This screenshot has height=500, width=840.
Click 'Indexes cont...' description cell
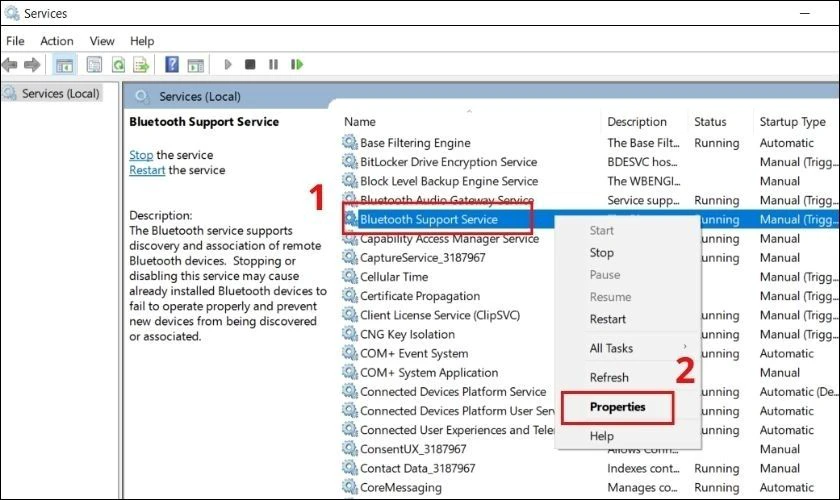coord(643,468)
